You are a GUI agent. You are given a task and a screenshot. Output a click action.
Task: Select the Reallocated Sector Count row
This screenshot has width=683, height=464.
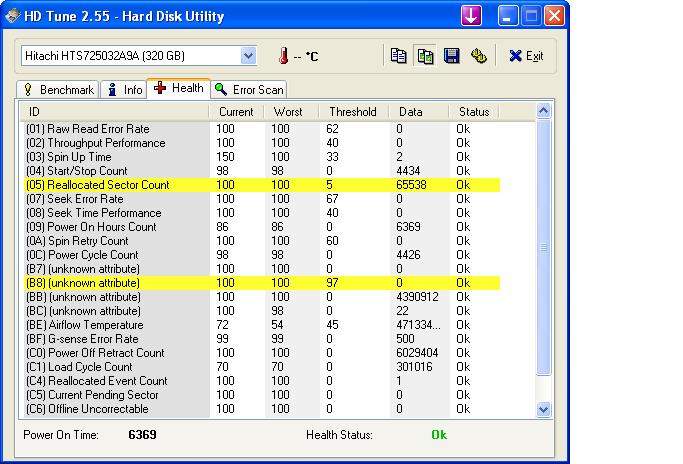click(98, 185)
